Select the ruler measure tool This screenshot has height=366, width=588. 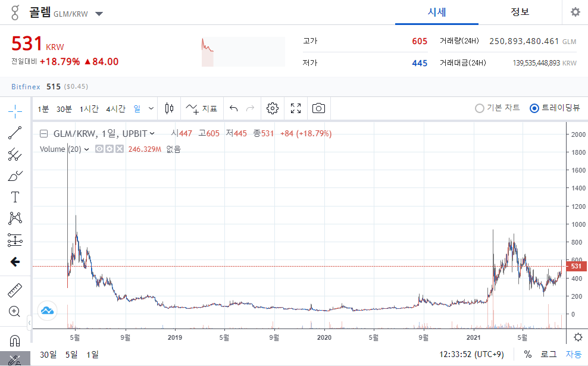point(15,290)
